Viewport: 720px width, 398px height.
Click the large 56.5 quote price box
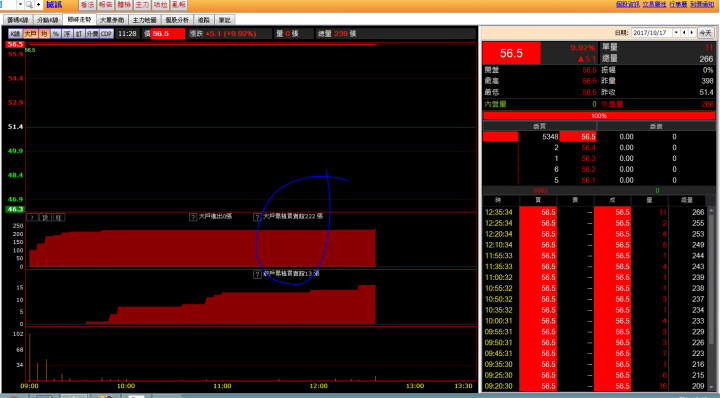(511, 53)
